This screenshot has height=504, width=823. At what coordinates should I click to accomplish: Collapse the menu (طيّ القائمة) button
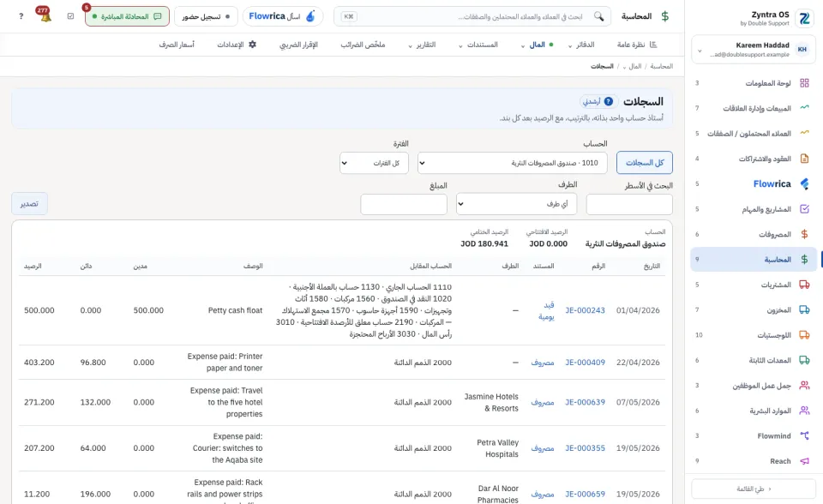[754, 489]
